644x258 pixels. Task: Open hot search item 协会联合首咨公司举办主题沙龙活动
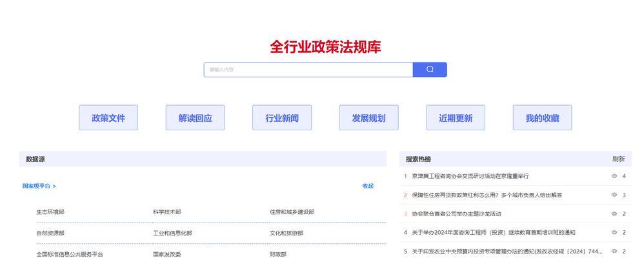(456, 214)
